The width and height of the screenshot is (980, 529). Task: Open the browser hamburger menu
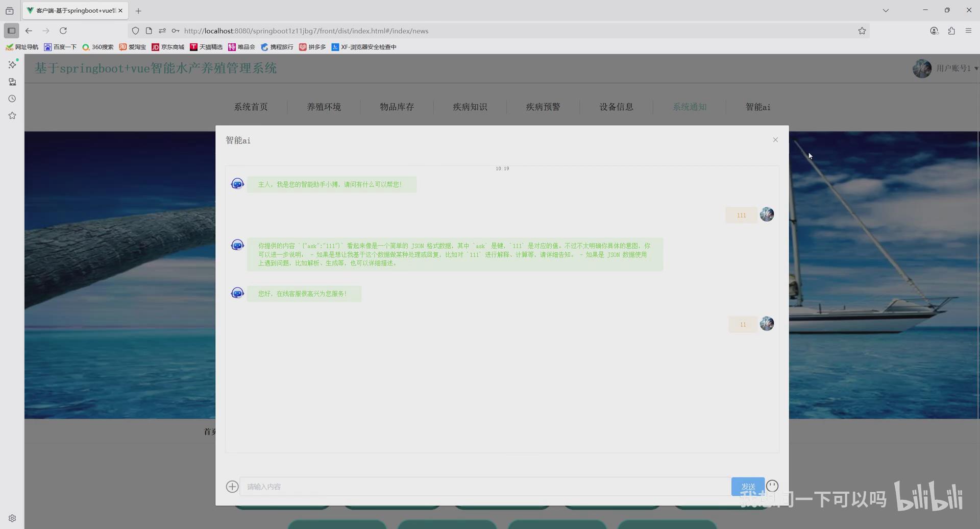pyautogui.click(x=969, y=31)
